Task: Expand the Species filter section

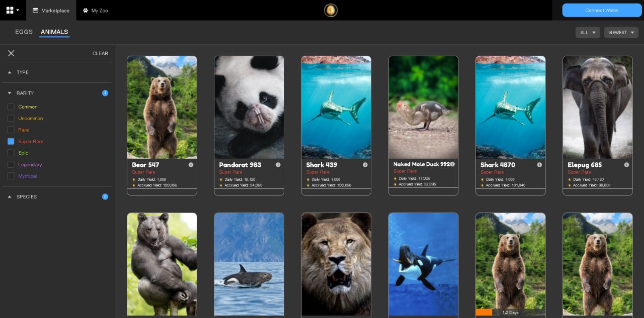Action: tap(57, 196)
